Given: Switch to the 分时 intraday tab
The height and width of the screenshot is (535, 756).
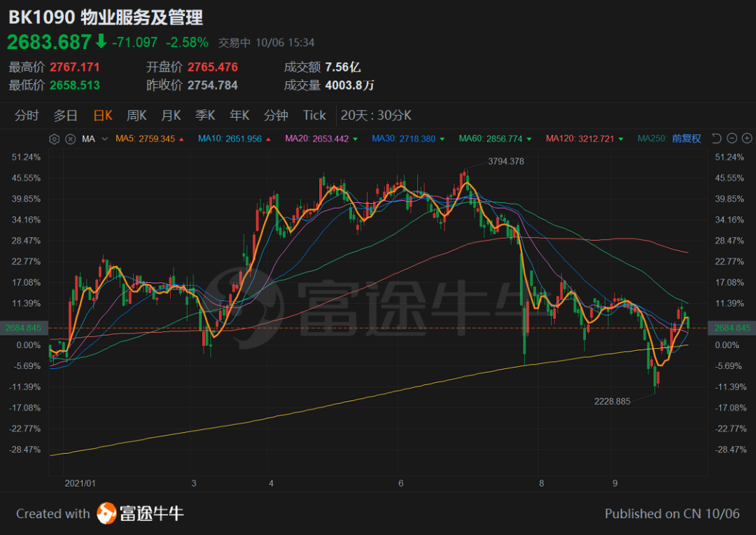Looking at the screenshot, I should [x=27, y=116].
